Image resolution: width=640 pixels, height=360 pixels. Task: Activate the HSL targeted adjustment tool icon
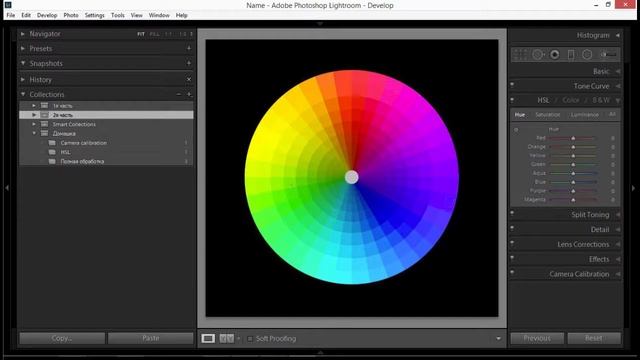[516, 129]
